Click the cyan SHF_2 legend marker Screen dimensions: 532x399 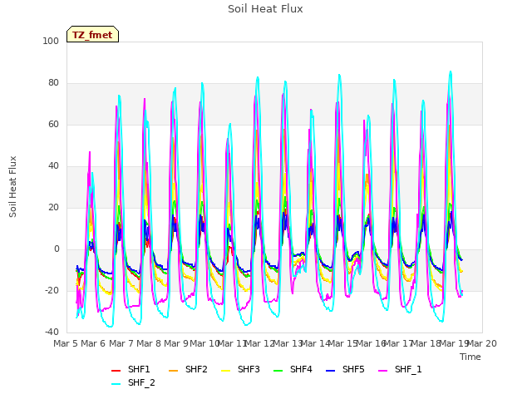pyautogui.click(x=116, y=384)
